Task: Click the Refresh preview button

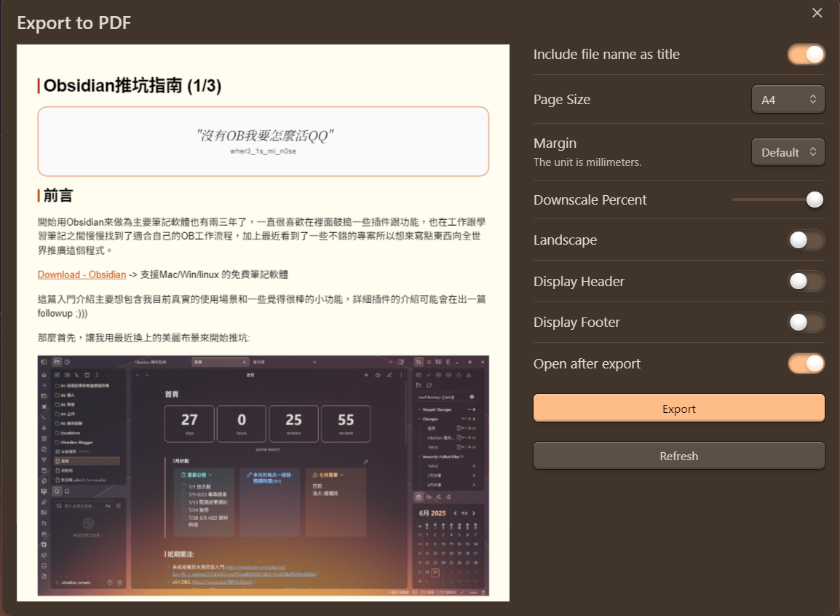Action: tap(678, 456)
